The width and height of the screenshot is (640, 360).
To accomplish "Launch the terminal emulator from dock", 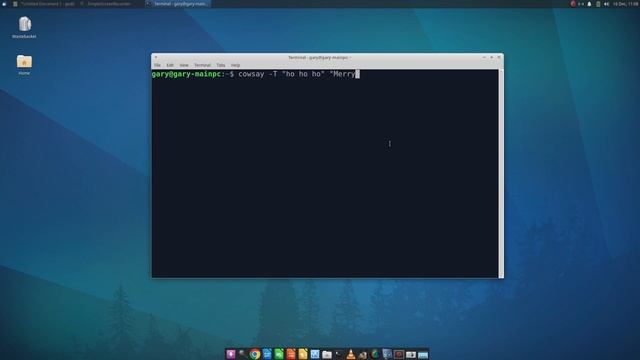I will click(339, 354).
